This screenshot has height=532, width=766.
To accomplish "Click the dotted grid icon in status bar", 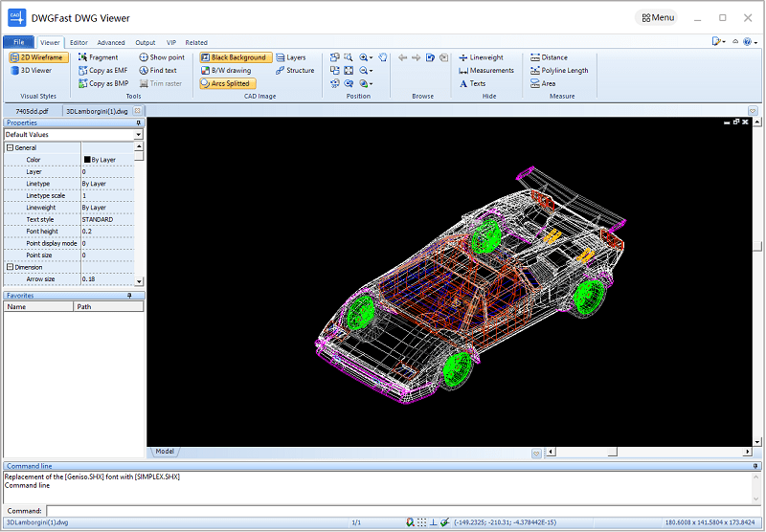I will (x=421, y=522).
